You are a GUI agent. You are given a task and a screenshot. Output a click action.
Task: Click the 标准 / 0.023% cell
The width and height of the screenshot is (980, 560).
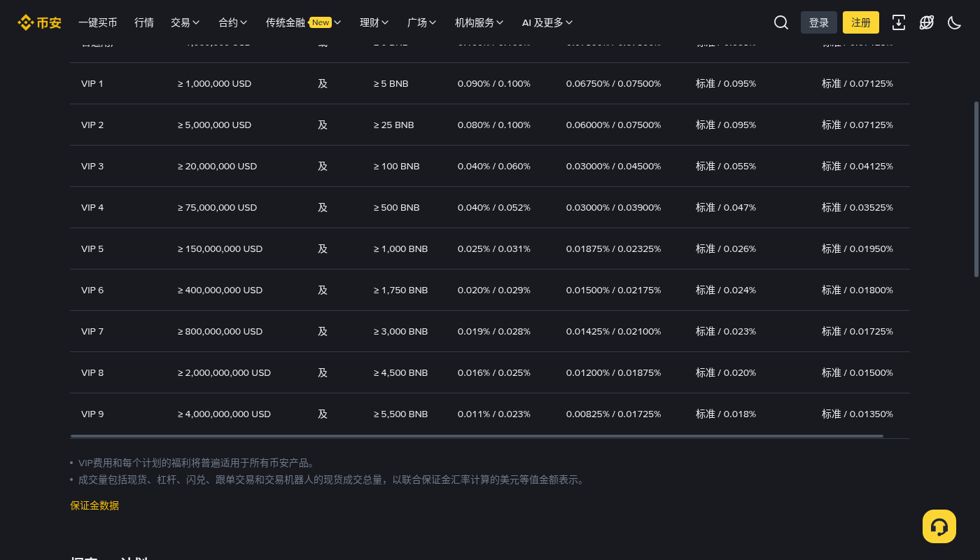(726, 331)
